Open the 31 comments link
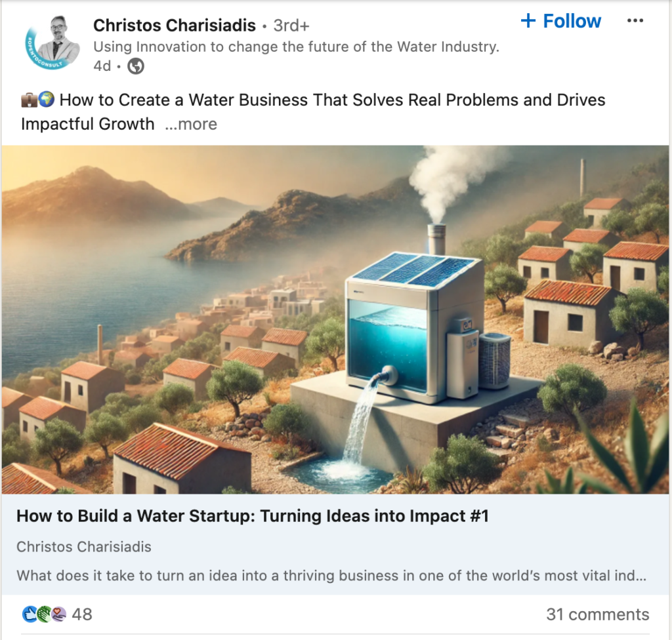672x640 pixels. 597,614
